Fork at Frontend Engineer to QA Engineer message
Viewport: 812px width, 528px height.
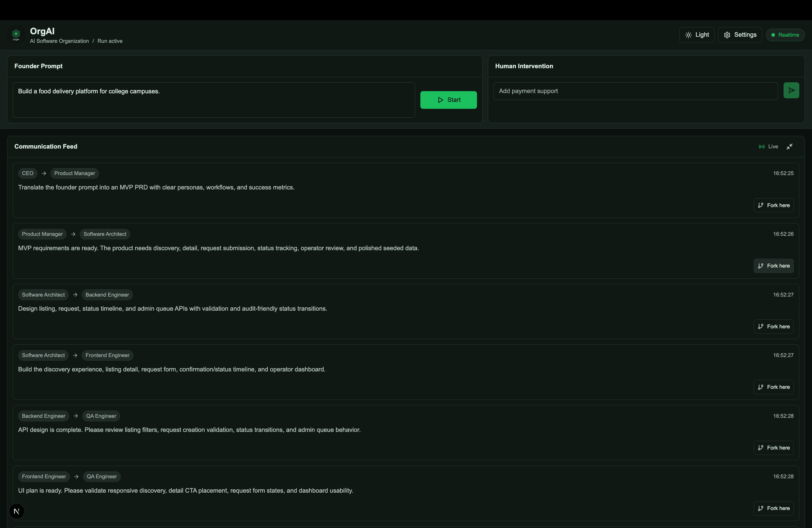[x=773, y=508]
